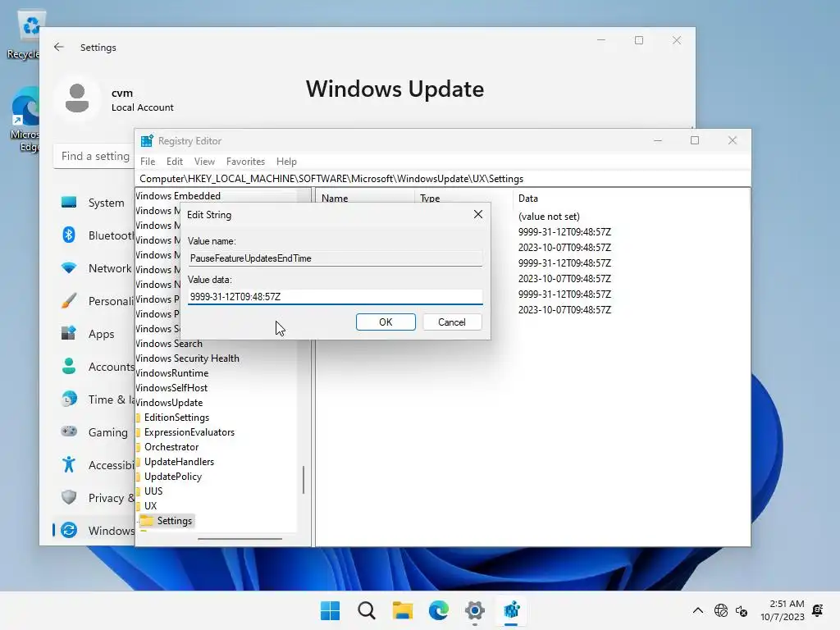This screenshot has height=630, width=840.
Task: Click the Value data text field
Action: click(x=336, y=297)
